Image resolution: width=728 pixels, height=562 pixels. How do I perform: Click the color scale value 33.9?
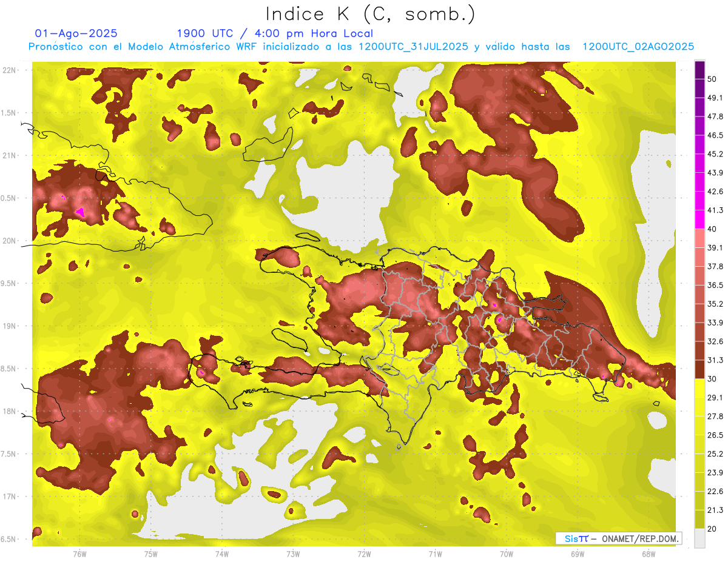pos(715,323)
